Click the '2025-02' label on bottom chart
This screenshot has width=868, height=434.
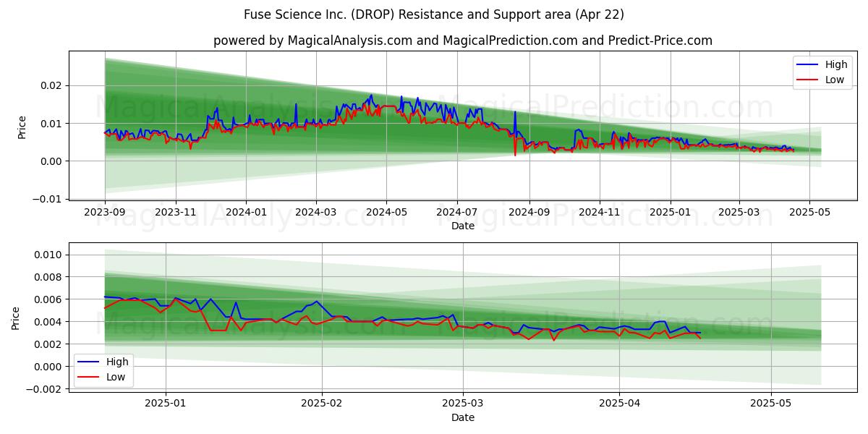tap(321, 404)
